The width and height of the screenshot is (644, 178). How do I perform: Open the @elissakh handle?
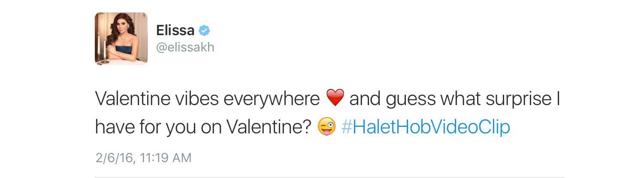click(x=185, y=47)
